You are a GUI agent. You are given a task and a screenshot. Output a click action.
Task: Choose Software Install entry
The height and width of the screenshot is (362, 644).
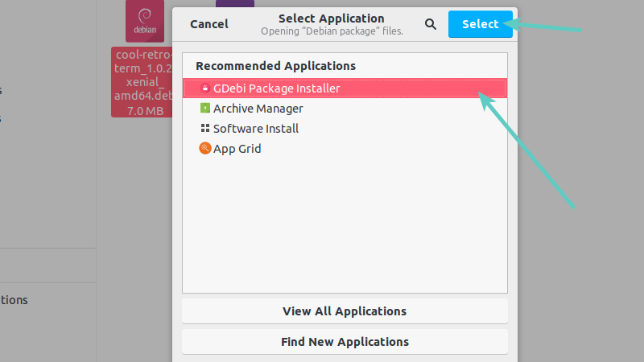click(x=345, y=129)
